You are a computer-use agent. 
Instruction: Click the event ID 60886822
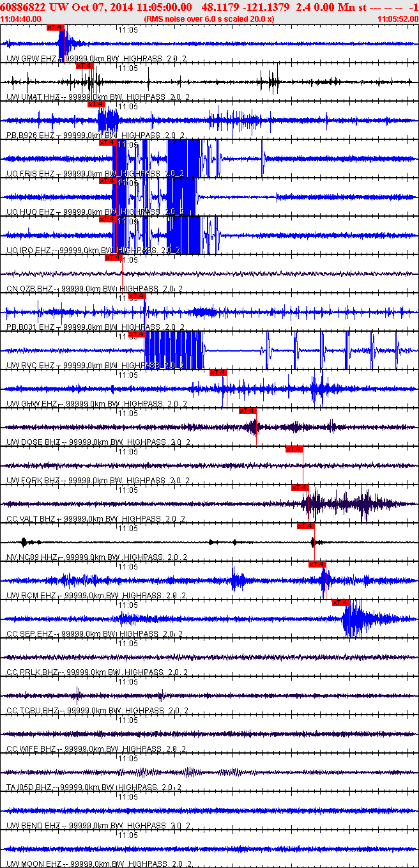coord(23,6)
